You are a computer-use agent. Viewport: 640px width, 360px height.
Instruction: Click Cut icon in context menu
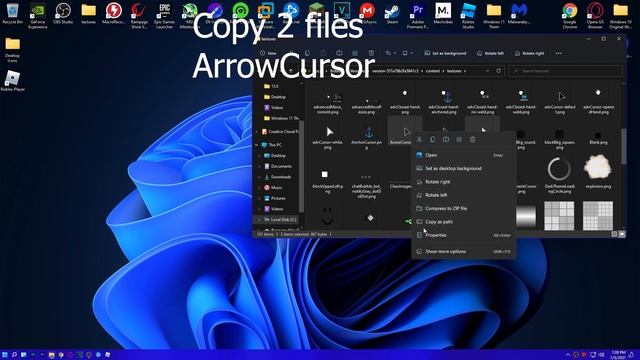[x=419, y=140]
